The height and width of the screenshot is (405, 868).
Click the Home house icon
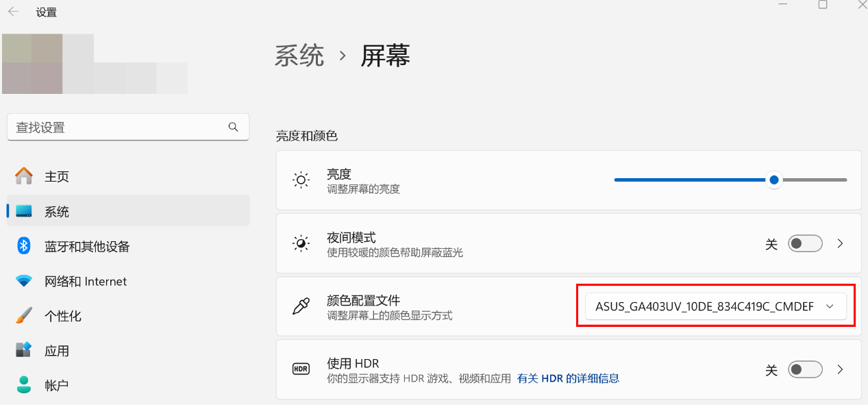click(x=24, y=176)
